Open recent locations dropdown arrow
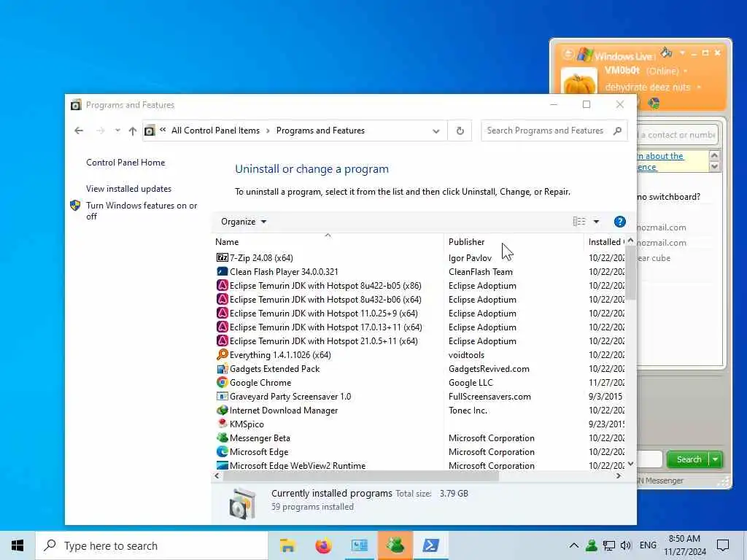 tap(117, 131)
